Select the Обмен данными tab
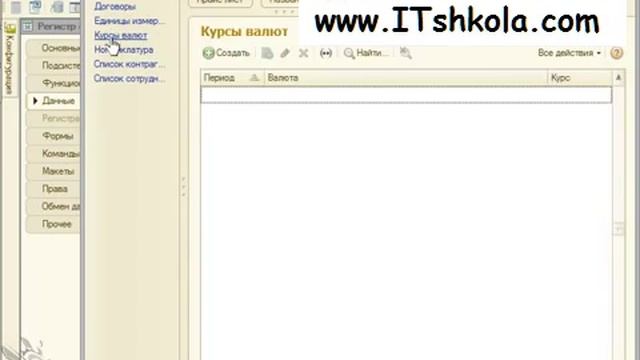Viewport: 640px width, 360px height. (x=53, y=207)
